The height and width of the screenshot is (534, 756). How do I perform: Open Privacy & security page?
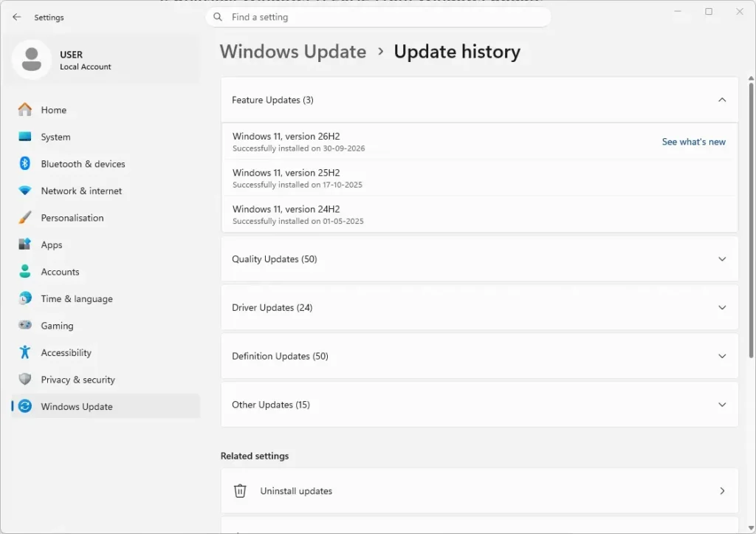coord(106,380)
